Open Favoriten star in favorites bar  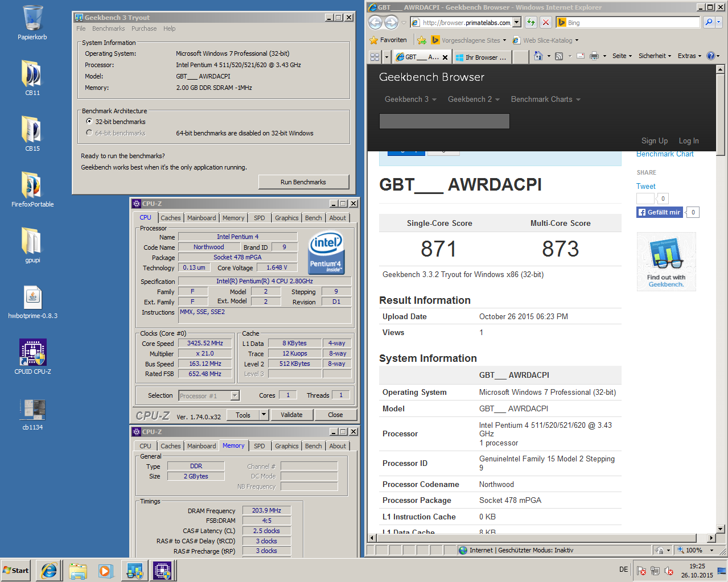point(388,40)
